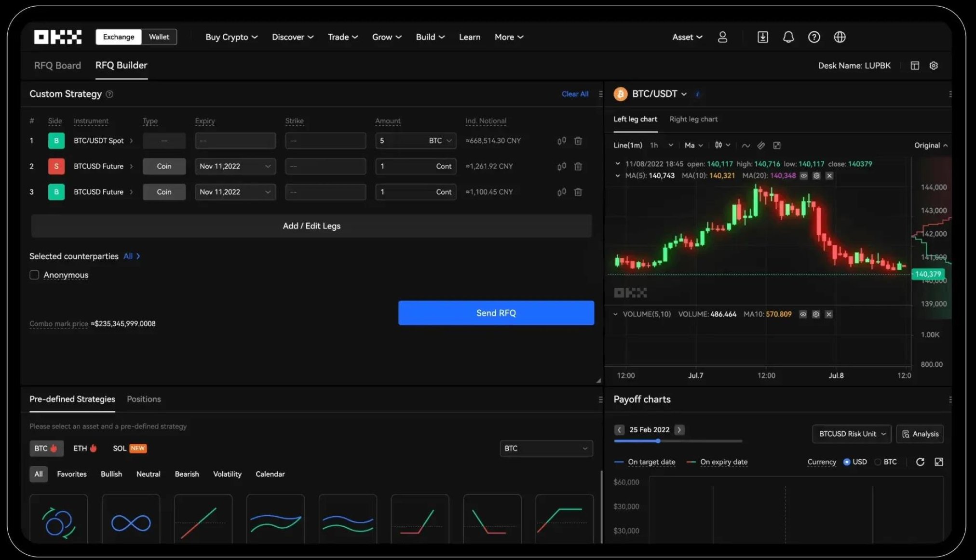976x560 pixels.
Task: Open layout panel icon near desk name
Action: click(914, 66)
